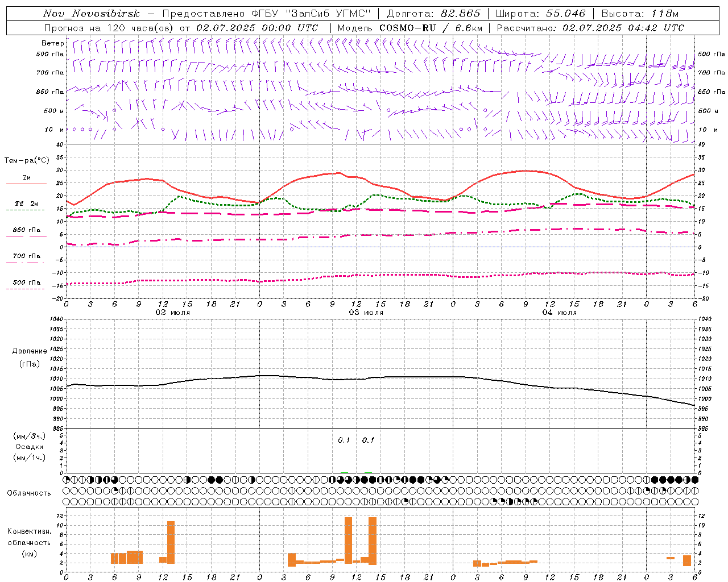The image size is (728, 582).
Task: Click the Nov_Novosibirsk station title
Action: [x=92, y=14]
